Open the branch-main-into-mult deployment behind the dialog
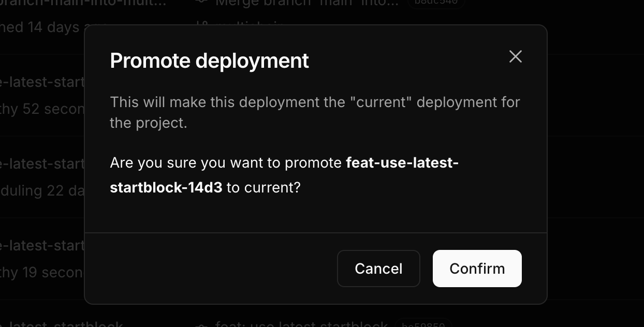This screenshot has width=644, height=327. point(83,3)
